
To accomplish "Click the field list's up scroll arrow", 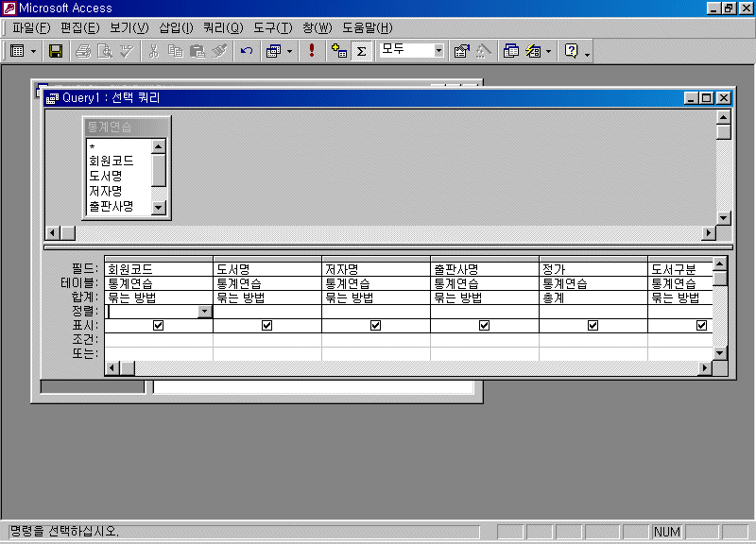I will (159, 146).
